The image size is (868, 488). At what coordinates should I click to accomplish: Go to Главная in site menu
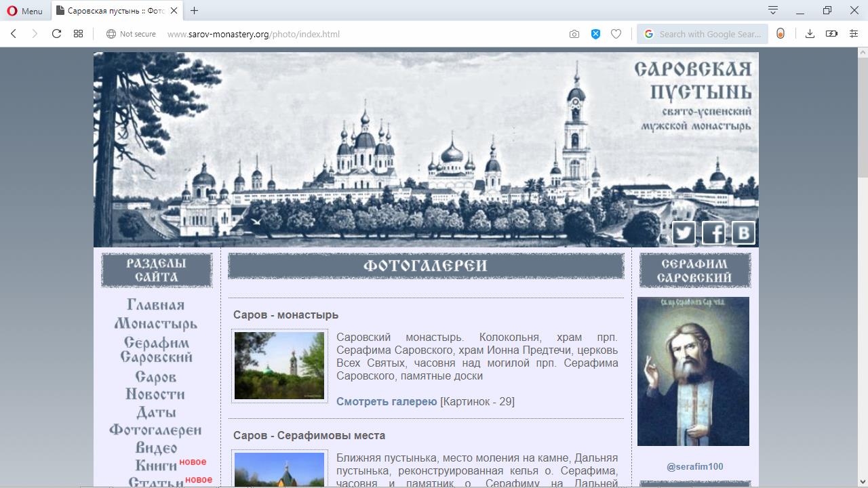[156, 305]
